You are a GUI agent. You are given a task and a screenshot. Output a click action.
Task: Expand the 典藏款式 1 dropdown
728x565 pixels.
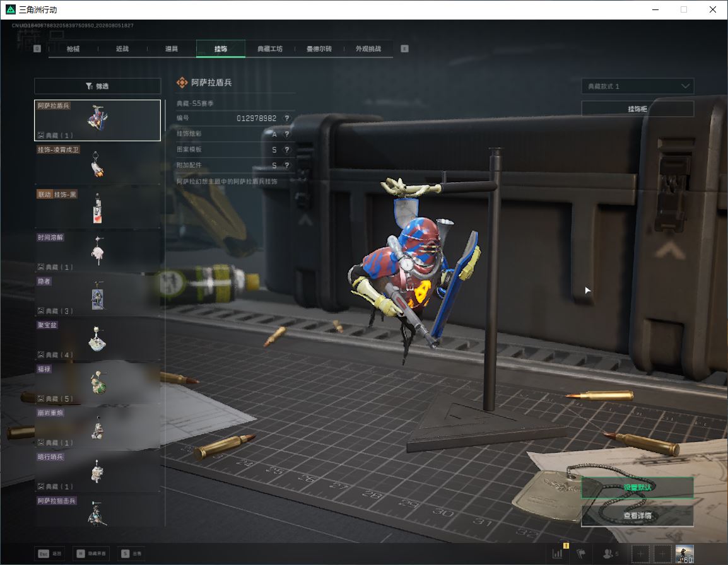637,86
